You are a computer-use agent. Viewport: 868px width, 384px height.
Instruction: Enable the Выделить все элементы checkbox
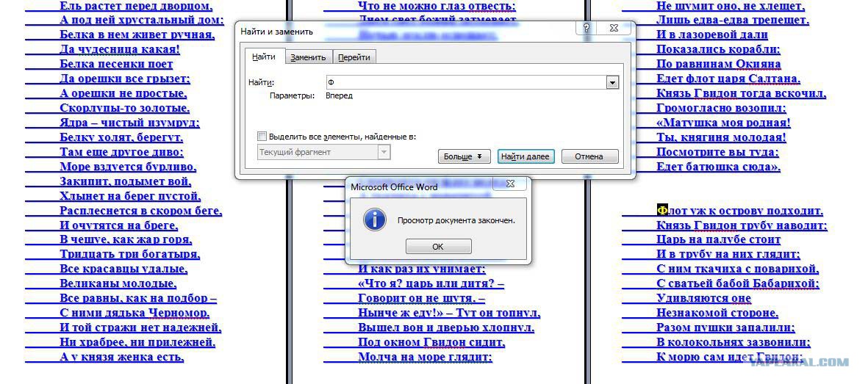pyautogui.click(x=262, y=136)
